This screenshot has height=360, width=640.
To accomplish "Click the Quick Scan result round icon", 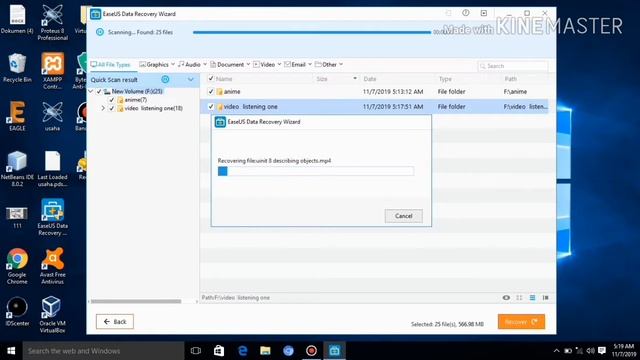I will pyautogui.click(x=165, y=80).
